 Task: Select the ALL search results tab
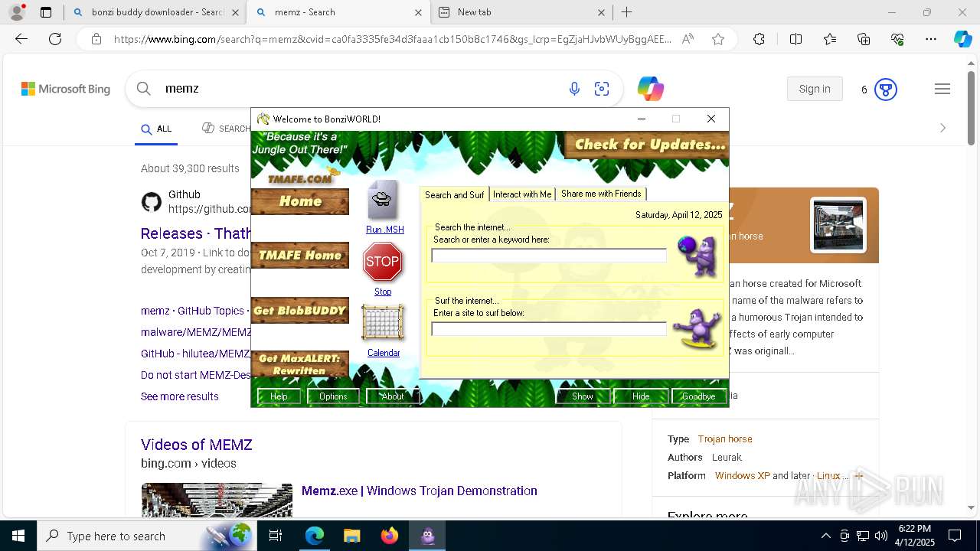(157, 129)
